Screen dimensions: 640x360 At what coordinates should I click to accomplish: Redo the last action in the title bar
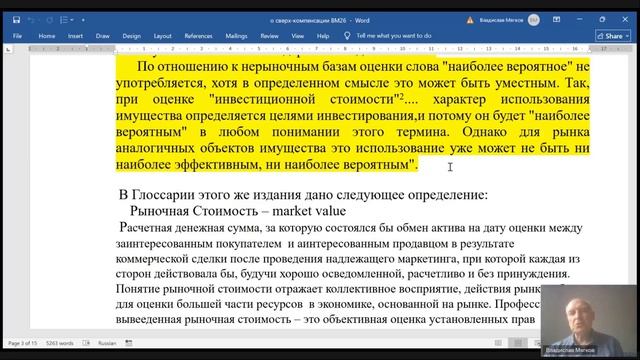click(x=50, y=20)
